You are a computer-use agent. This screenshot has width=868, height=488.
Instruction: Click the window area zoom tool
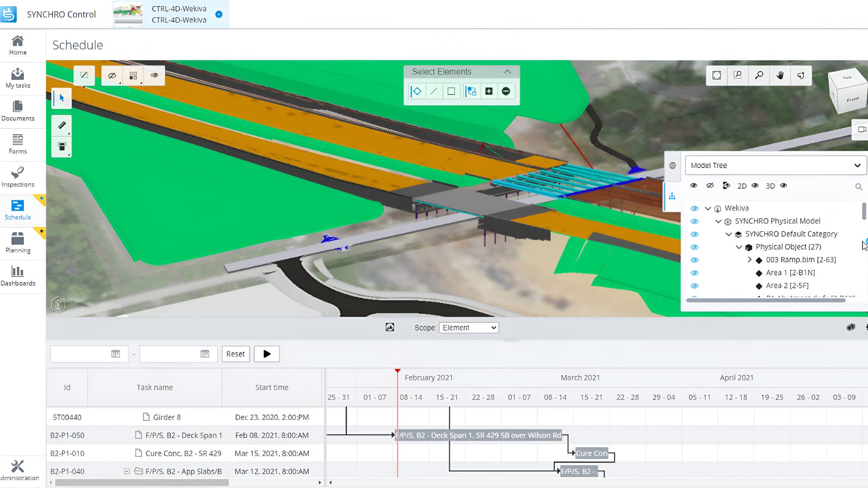point(738,75)
